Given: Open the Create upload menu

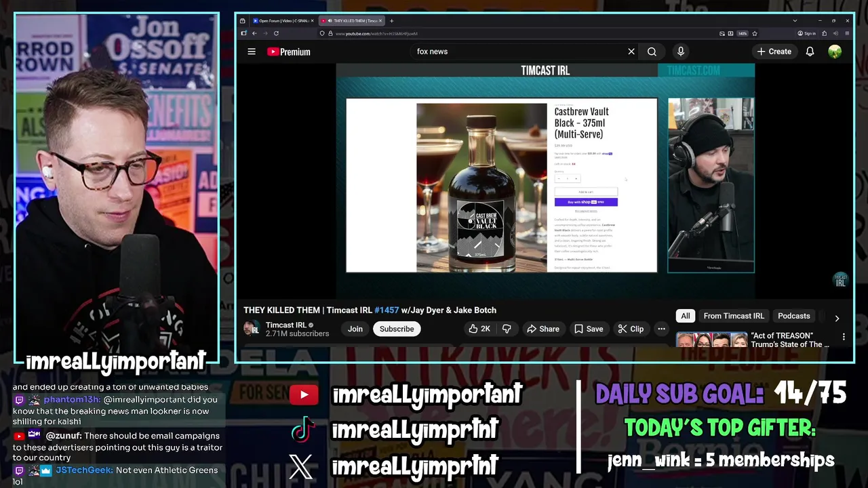Looking at the screenshot, I should pyautogui.click(x=774, y=52).
